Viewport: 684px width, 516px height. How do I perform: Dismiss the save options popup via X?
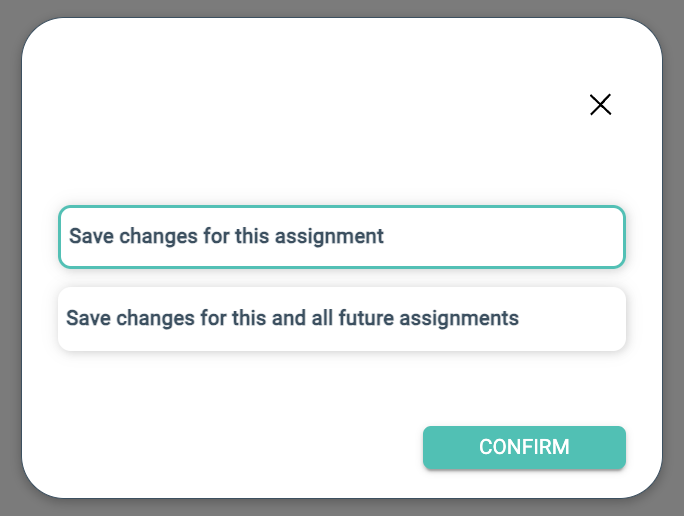click(x=600, y=105)
